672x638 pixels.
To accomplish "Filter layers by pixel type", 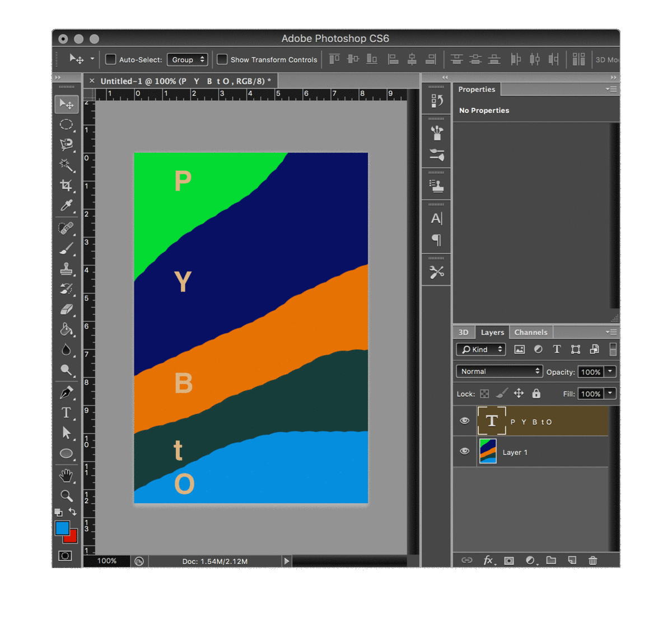I will point(520,349).
